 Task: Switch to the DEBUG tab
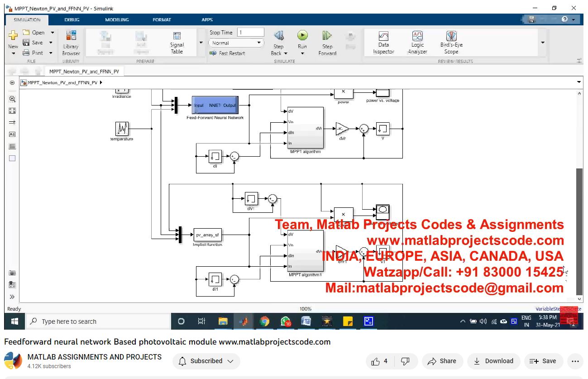point(72,19)
